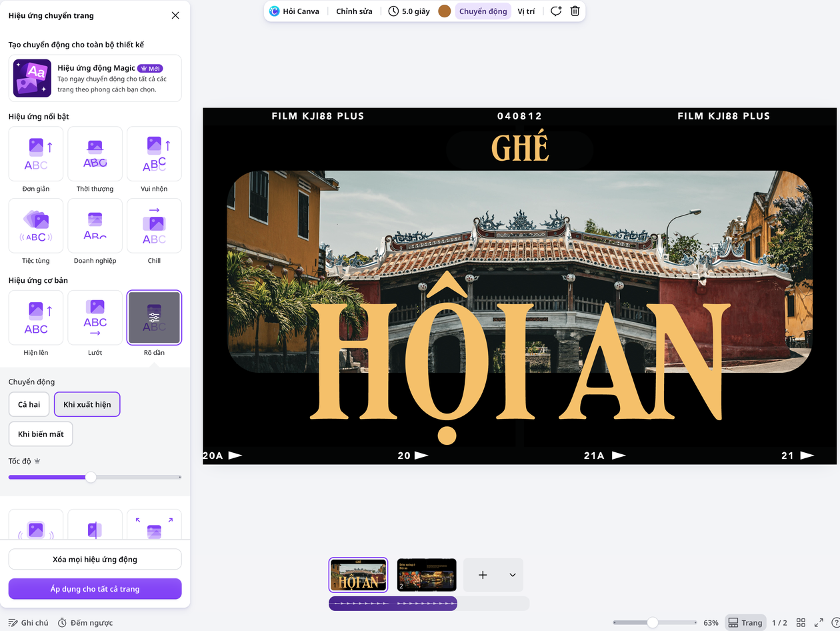The height and width of the screenshot is (631, 840).
Task: Pick the Tiệc tùng animation effect
Action: pyautogui.click(x=36, y=226)
